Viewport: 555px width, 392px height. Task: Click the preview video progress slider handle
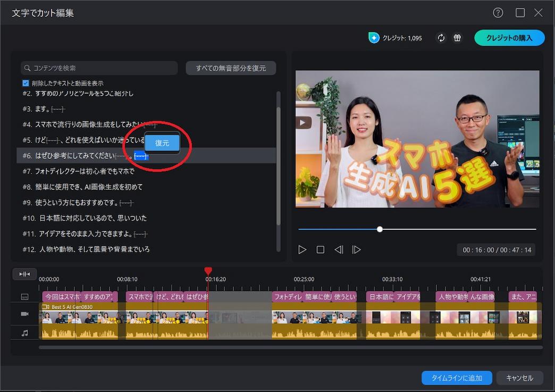[380, 229]
